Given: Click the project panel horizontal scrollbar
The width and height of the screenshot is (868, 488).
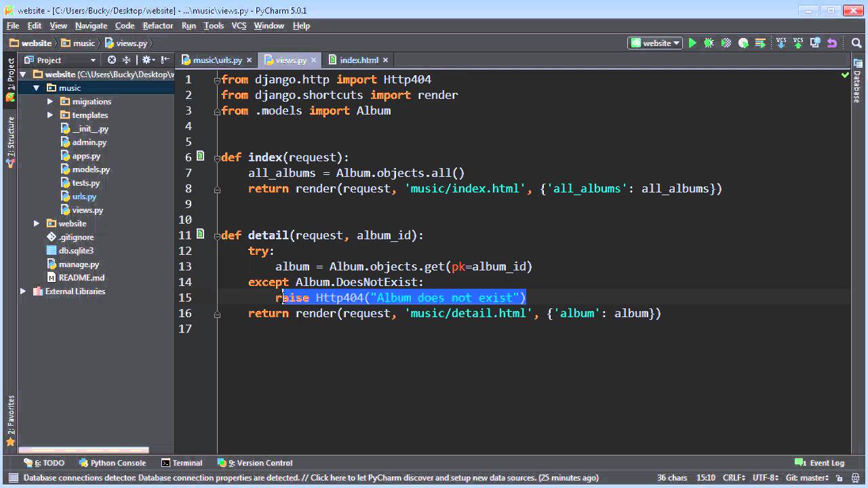Looking at the screenshot, I should click(83, 450).
